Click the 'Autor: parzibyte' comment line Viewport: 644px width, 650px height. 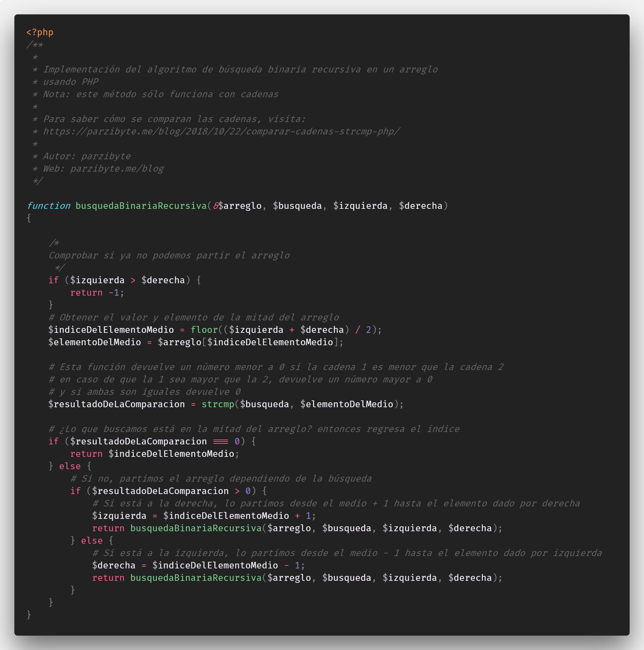(x=87, y=156)
